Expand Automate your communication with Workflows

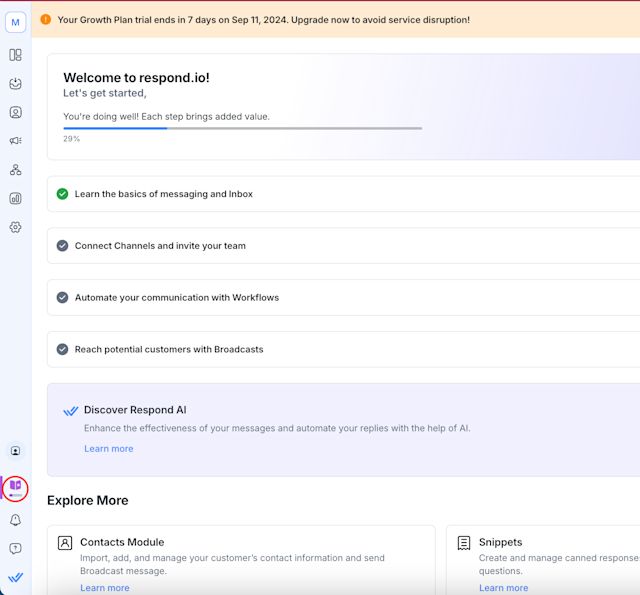tap(343, 298)
